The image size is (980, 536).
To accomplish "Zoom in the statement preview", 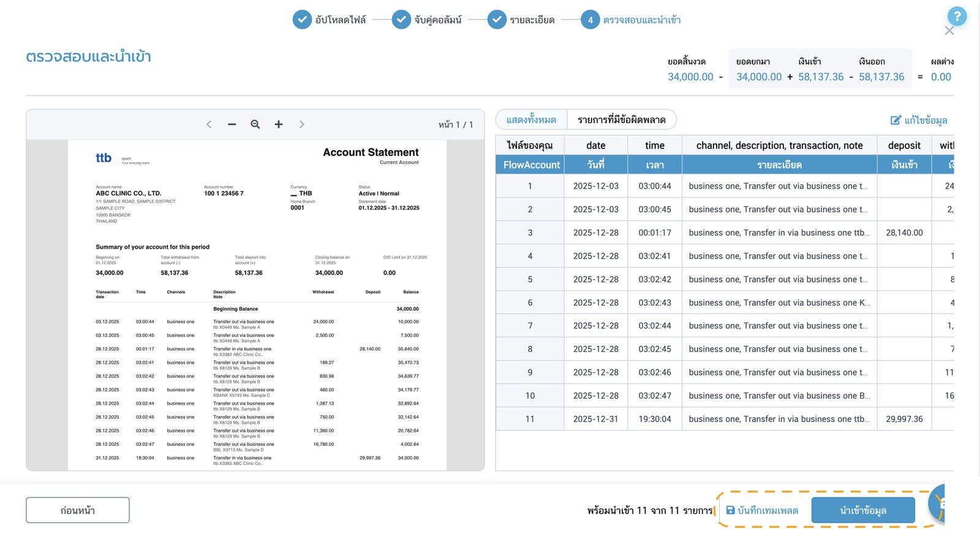I will coord(279,124).
